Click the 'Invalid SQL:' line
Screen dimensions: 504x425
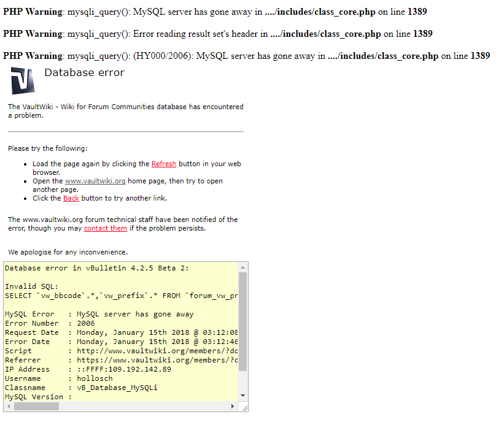point(31,286)
